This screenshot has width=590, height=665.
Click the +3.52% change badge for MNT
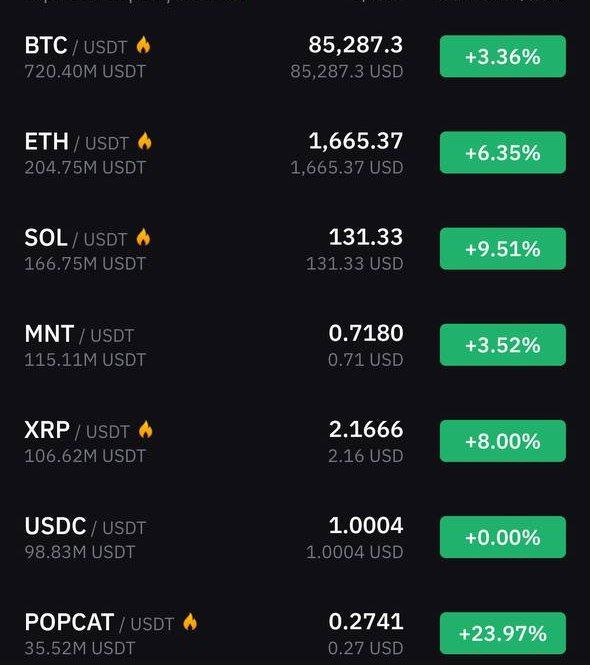pos(503,345)
